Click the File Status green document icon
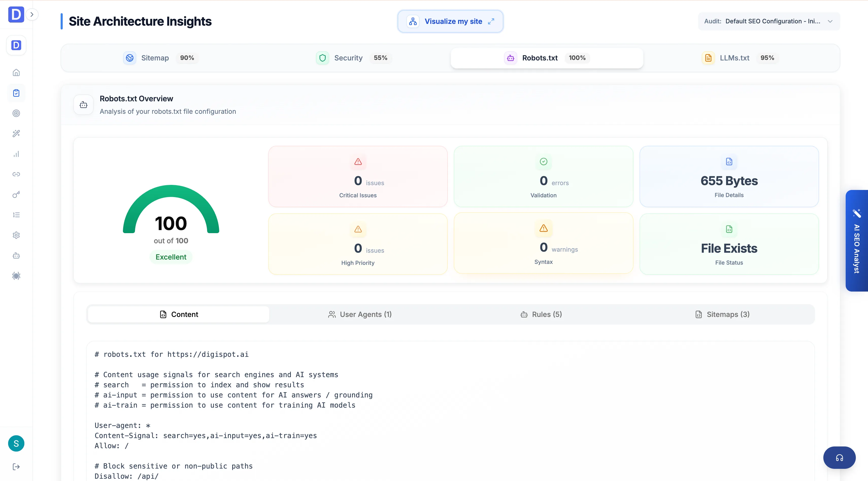The height and width of the screenshot is (481, 868). (729, 229)
